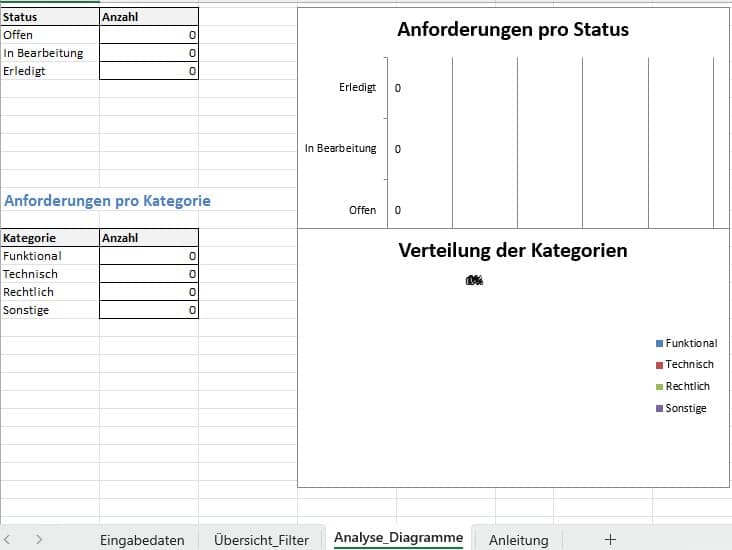Select the Anforderungen pro Kategorie heading
The width and height of the screenshot is (732, 550).
[107, 201]
